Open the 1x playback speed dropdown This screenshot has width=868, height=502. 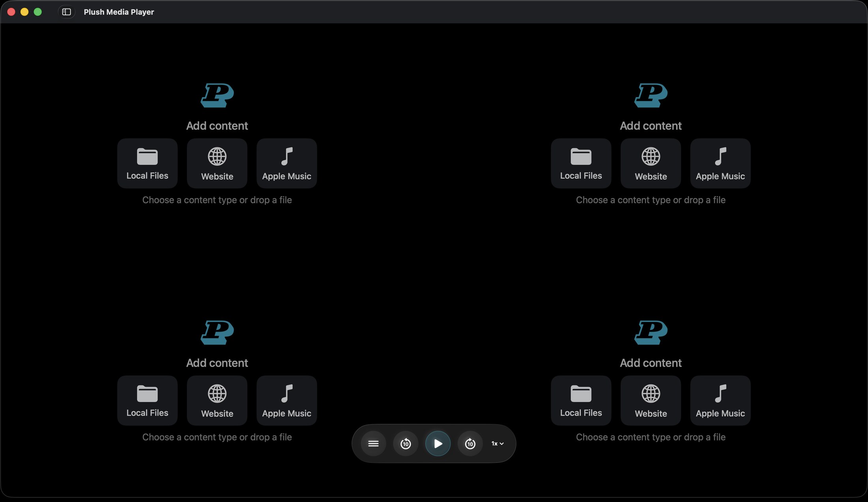click(x=498, y=444)
